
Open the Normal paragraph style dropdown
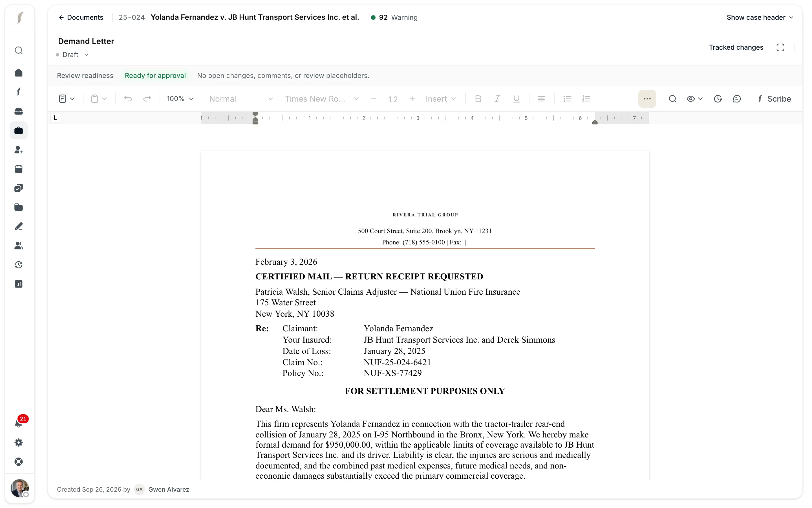[241, 99]
